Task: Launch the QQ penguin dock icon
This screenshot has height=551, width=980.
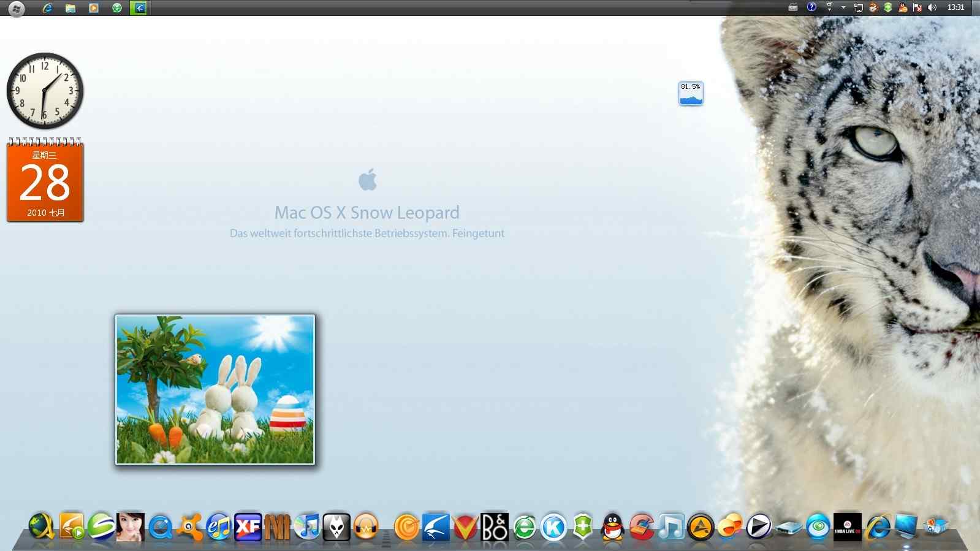Action: (x=612, y=527)
